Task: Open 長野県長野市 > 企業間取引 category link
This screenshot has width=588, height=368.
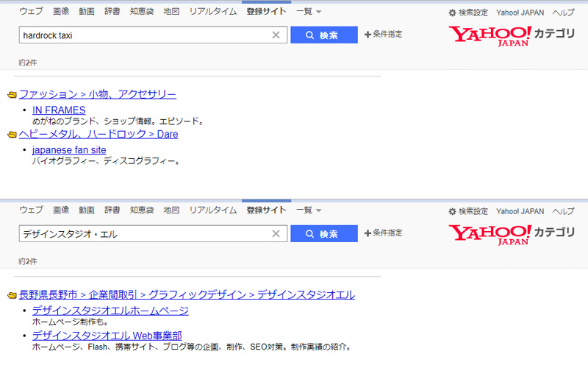Action: point(187,295)
